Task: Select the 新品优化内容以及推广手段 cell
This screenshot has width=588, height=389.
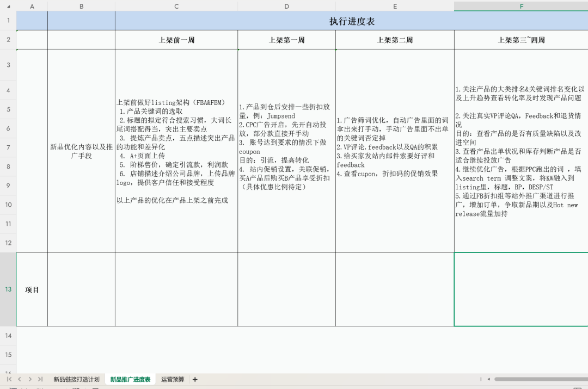Action: 81,151
